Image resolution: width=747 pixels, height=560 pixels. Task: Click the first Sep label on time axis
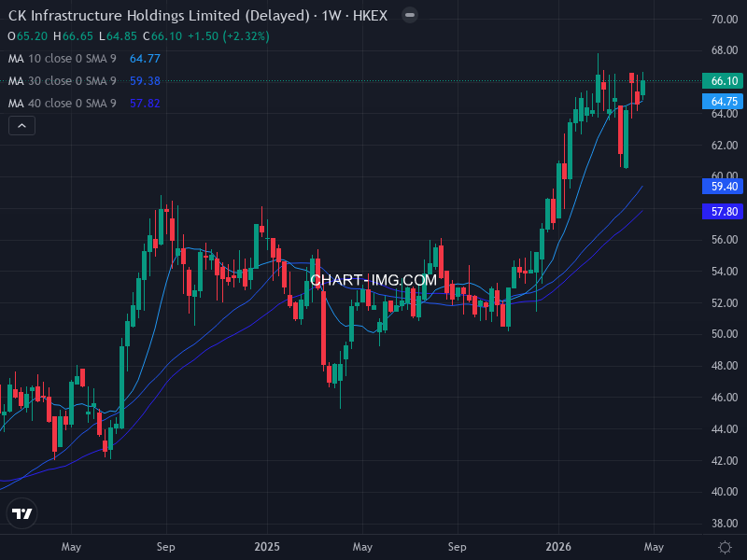point(166,547)
